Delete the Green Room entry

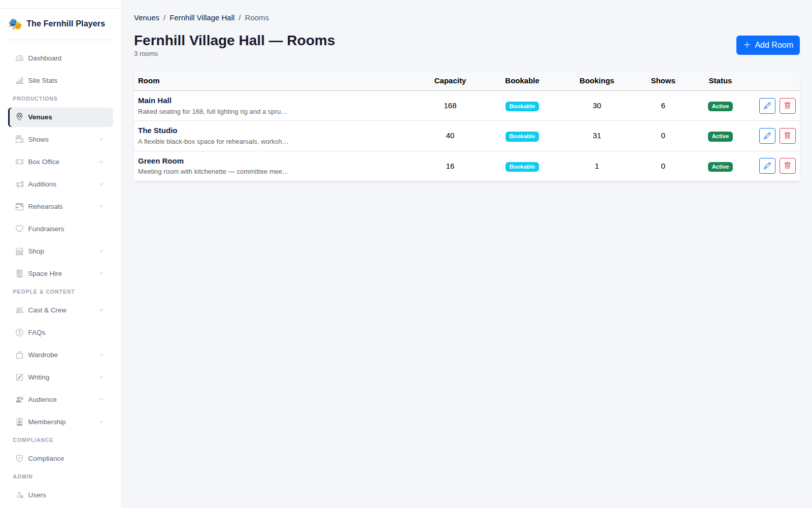point(788,166)
